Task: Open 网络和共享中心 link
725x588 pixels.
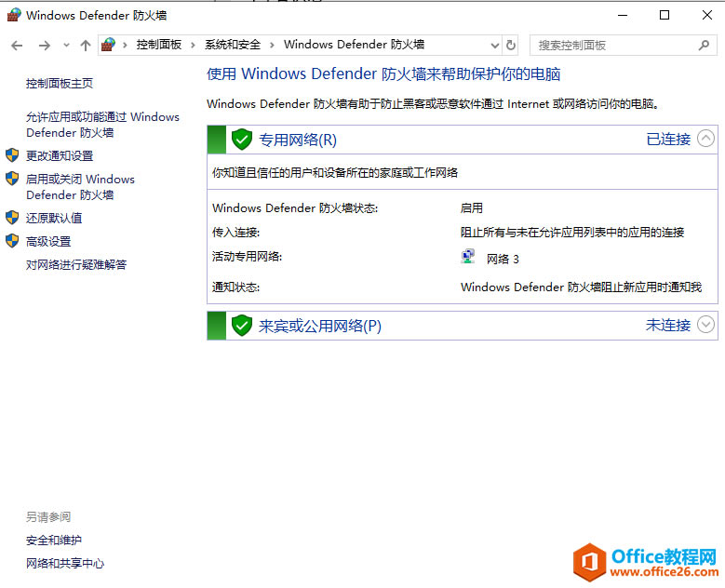Action: click(x=65, y=563)
